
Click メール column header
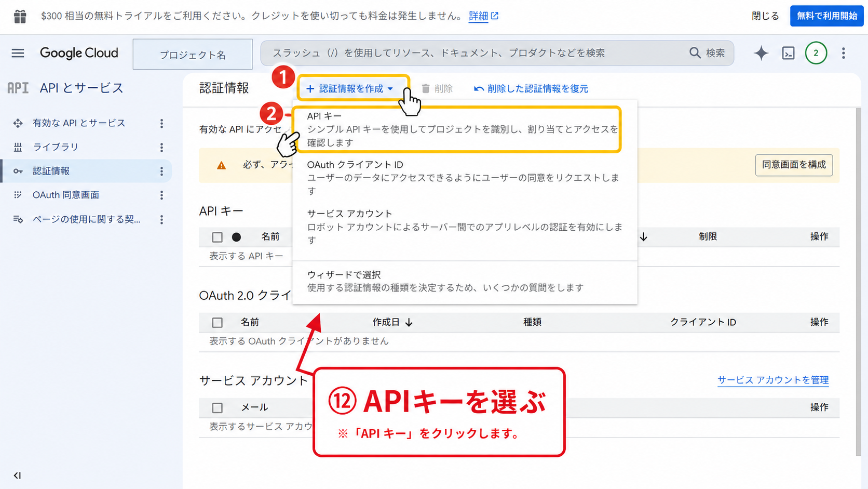coord(254,407)
